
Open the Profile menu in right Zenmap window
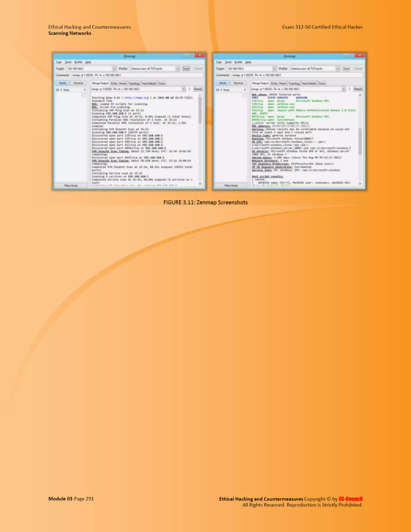point(238,62)
